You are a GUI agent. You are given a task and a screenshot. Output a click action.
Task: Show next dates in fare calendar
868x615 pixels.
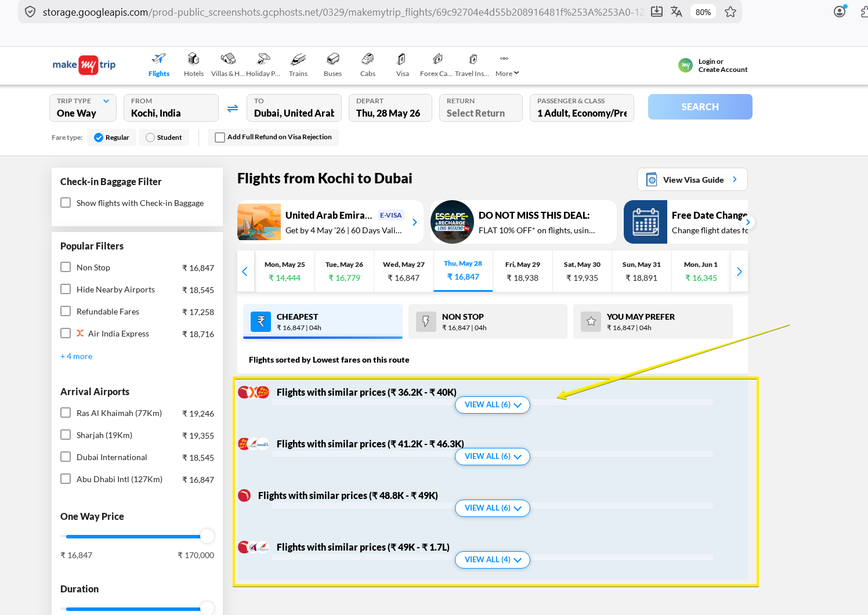[x=739, y=272]
